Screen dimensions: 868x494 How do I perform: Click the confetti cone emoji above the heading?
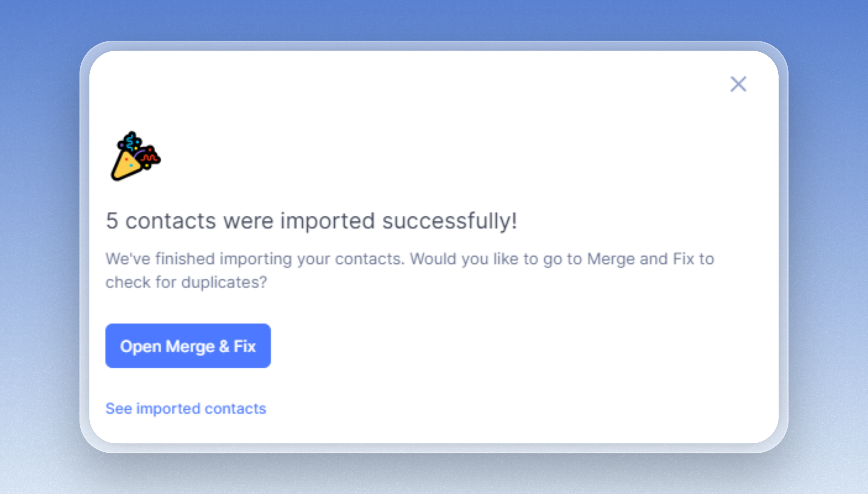[x=136, y=156]
